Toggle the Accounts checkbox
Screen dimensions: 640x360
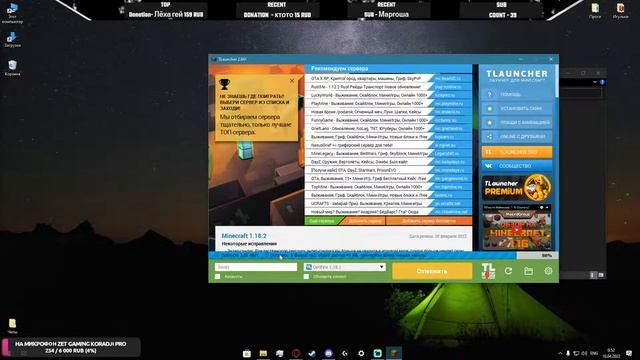click(x=218, y=277)
